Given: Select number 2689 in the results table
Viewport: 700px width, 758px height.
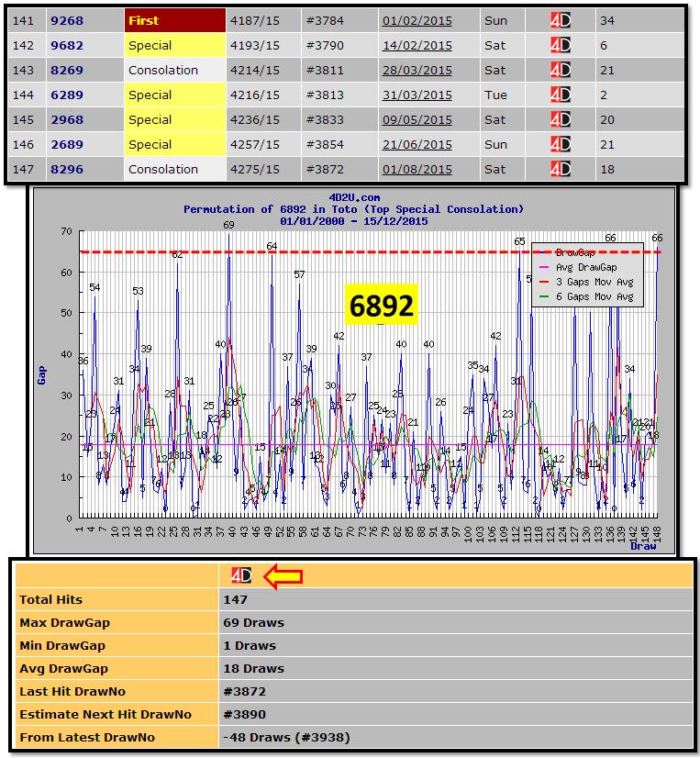Looking at the screenshot, I should pyautogui.click(x=67, y=145).
